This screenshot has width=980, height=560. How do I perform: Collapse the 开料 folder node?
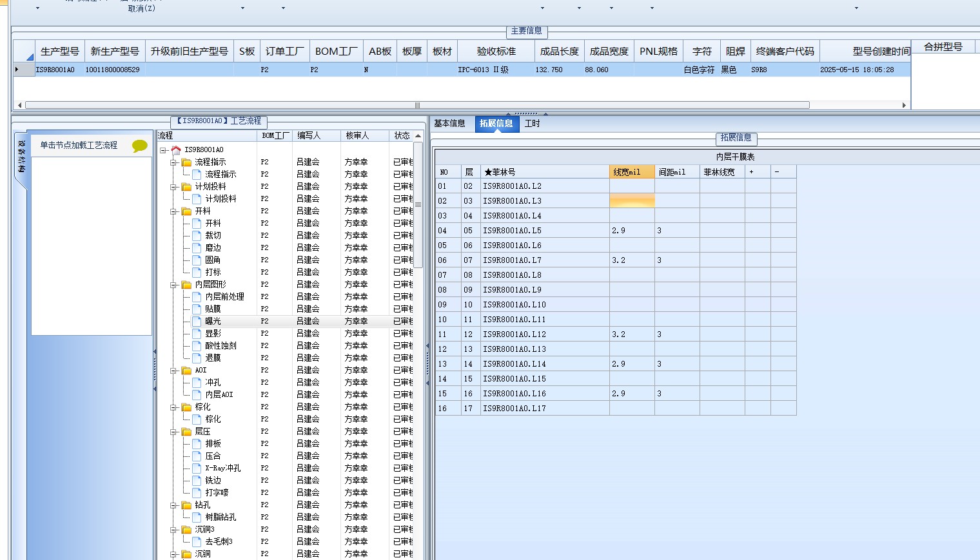173,211
